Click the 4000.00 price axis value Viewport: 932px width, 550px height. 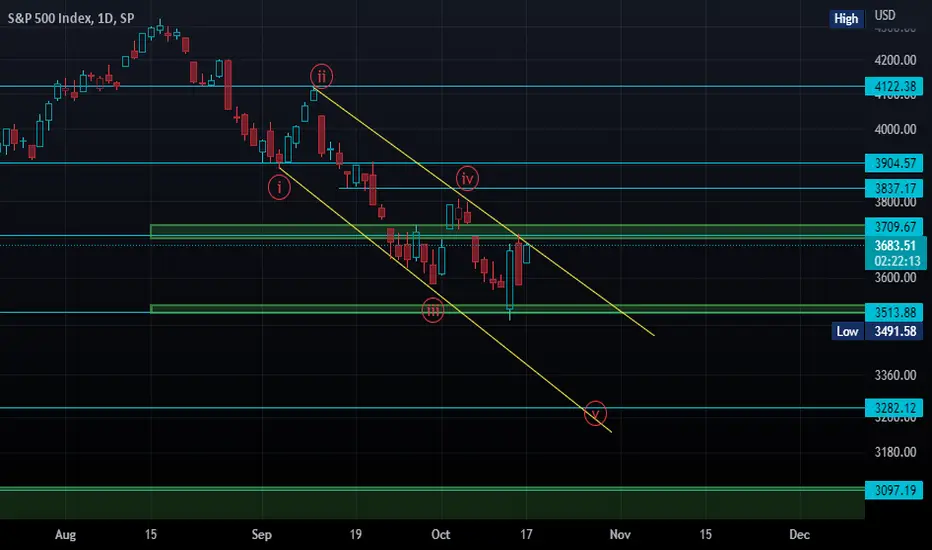895,129
